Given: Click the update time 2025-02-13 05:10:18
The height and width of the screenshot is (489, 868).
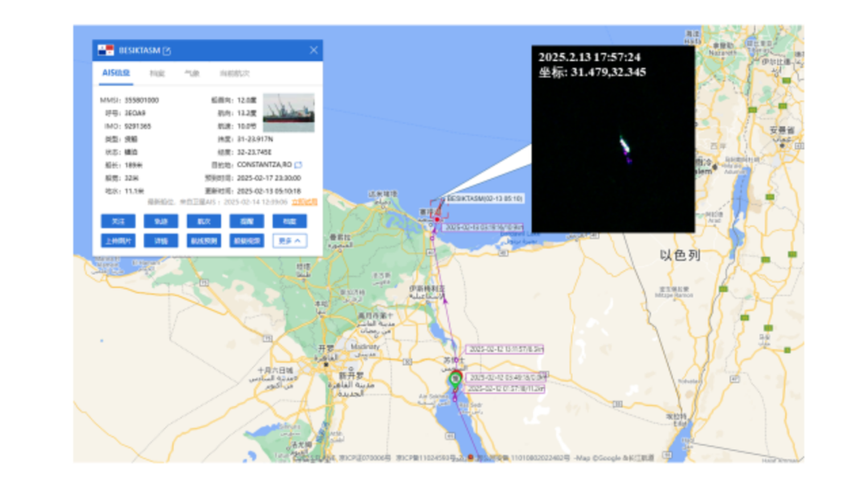Looking at the screenshot, I should 269,191.
